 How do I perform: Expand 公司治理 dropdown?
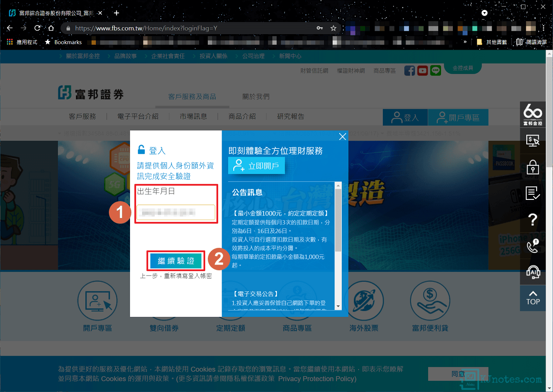click(x=253, y=56)
